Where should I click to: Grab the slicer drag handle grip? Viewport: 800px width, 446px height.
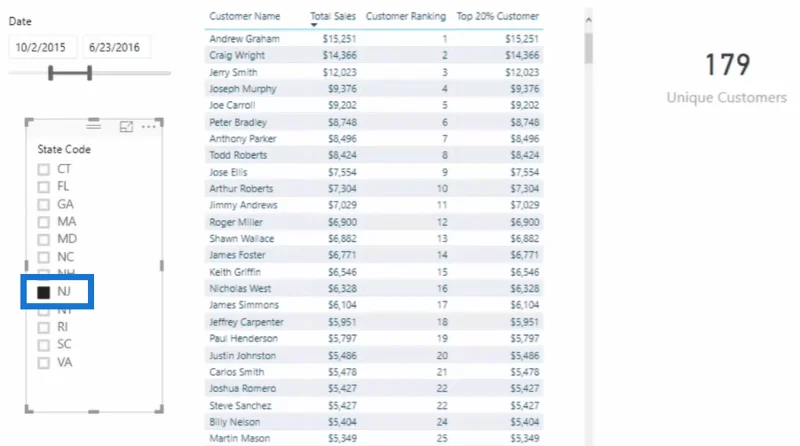pyautogui.click(x=93, y=124)
